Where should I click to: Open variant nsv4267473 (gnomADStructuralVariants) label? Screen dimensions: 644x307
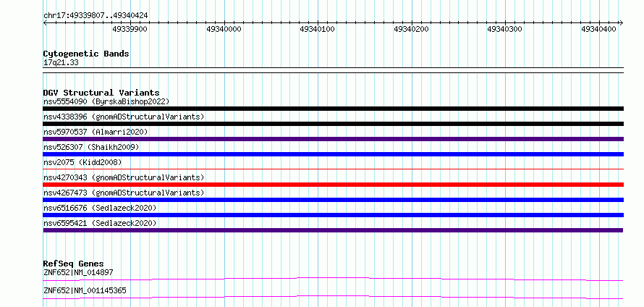(x=124, y=193)
